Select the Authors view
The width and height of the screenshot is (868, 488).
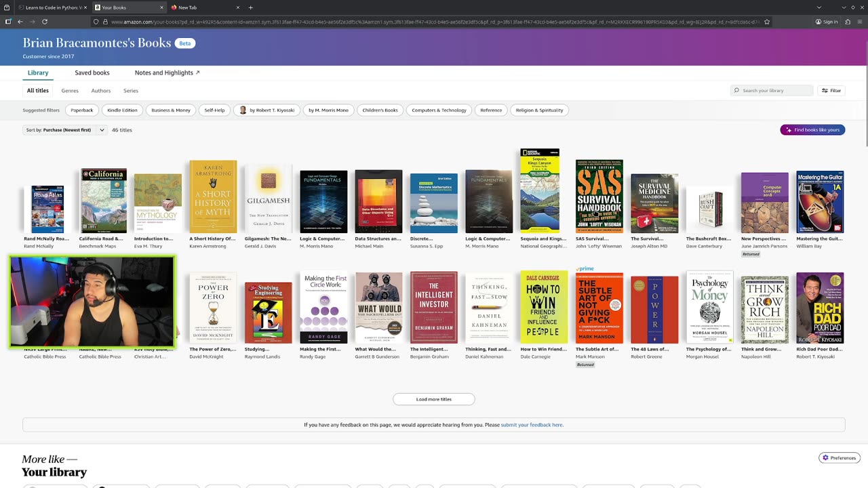click(101, 91)
